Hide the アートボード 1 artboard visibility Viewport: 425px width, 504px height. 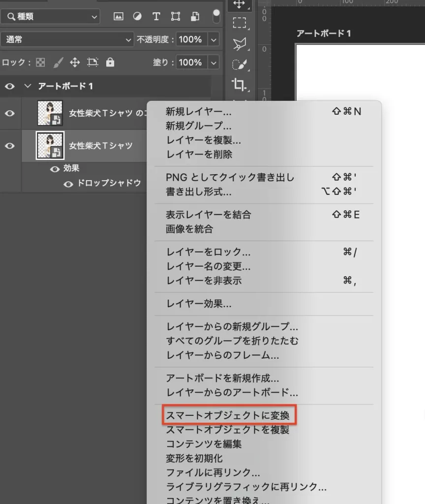point(9,86)
